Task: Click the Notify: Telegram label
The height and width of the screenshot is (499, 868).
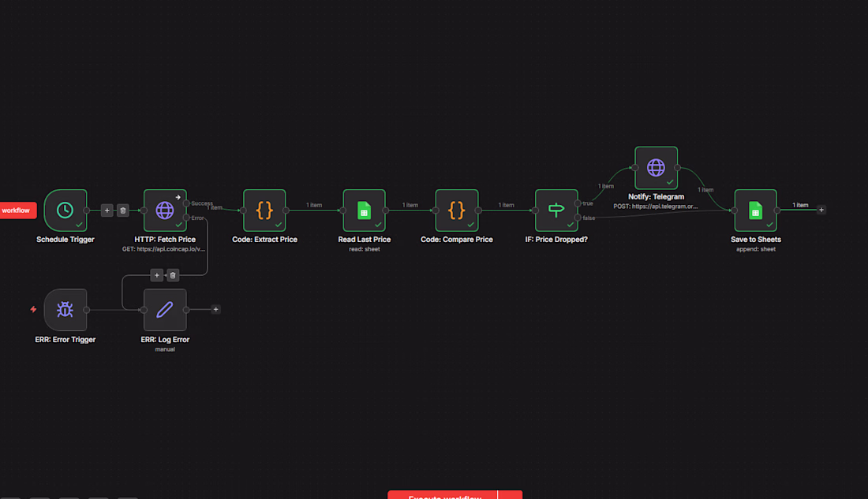Action: (656, 197)
